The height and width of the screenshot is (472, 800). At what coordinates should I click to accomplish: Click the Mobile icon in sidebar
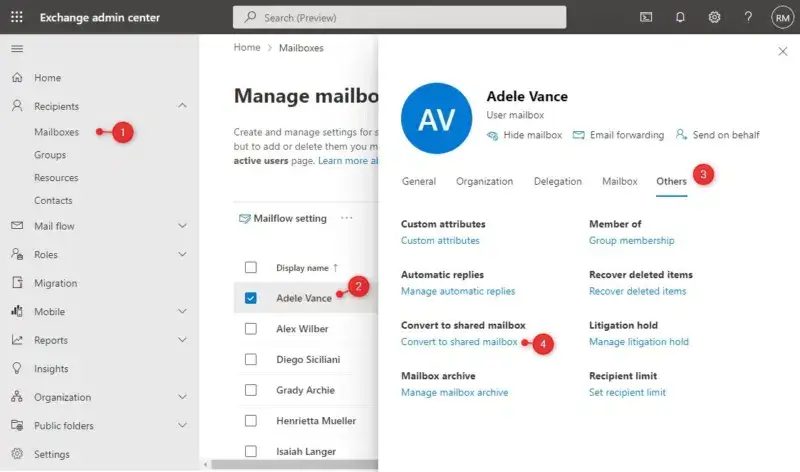[17, 311]
